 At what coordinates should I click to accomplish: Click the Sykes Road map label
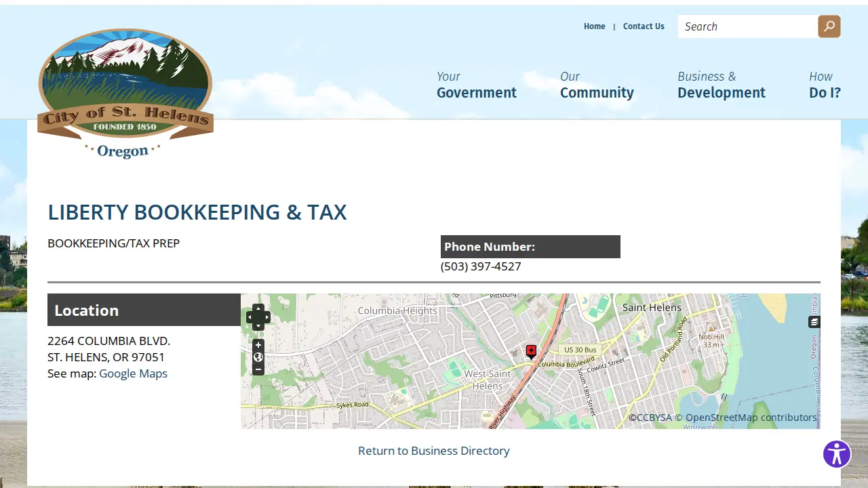(353, 405)
